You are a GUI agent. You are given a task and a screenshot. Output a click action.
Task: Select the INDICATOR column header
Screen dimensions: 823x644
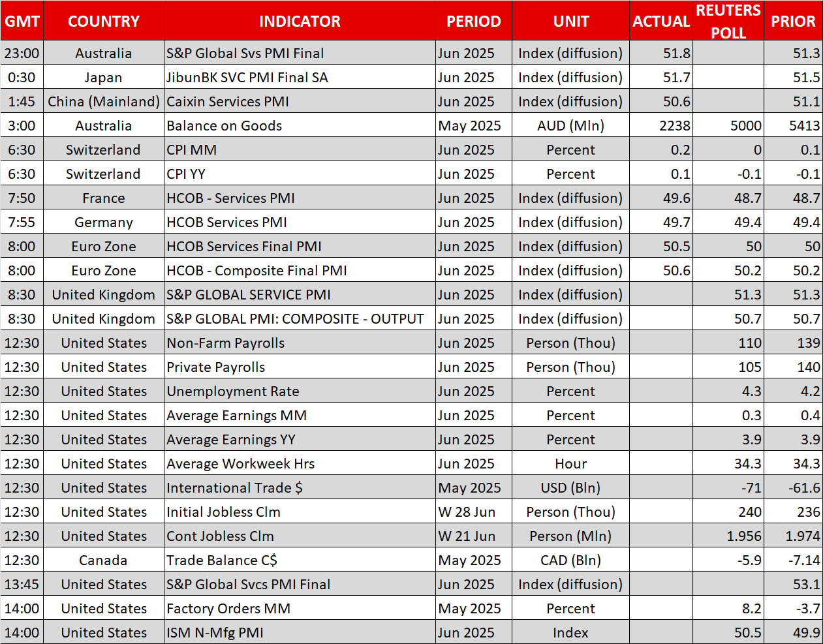(300, 22)
